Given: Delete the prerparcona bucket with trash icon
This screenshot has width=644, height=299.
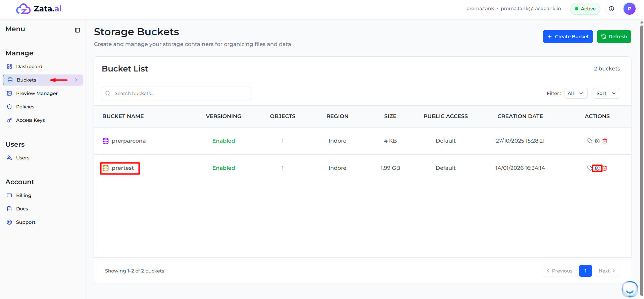Looking at the screenshot, I should (605, 141).
